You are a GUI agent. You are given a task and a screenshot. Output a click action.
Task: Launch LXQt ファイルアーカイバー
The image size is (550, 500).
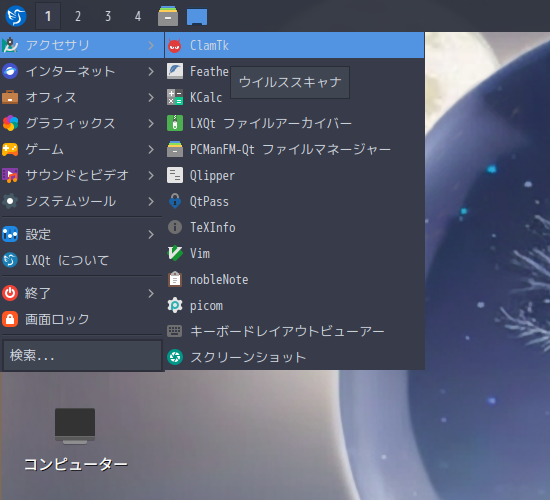294,123
